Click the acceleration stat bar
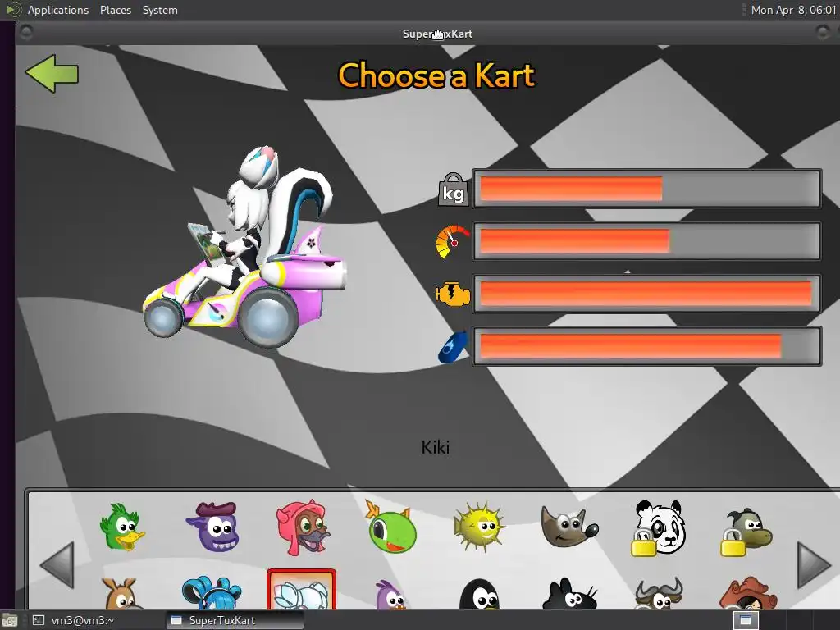The height and width of the screenshot is (630, 840). [646, 294]
